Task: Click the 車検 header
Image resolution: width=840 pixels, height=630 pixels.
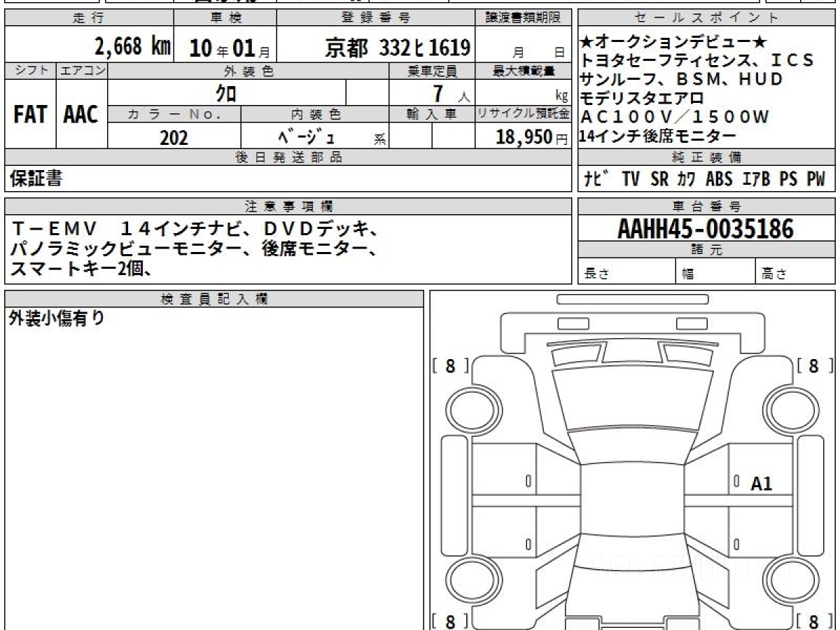Action: click(x=225, y=18)
